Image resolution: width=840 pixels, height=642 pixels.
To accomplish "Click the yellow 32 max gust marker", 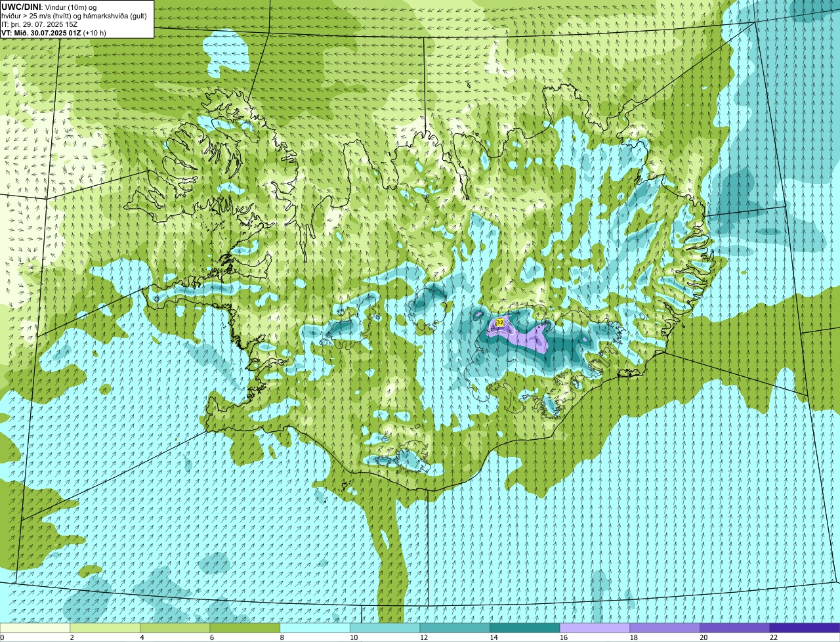I will pos(499,323).
